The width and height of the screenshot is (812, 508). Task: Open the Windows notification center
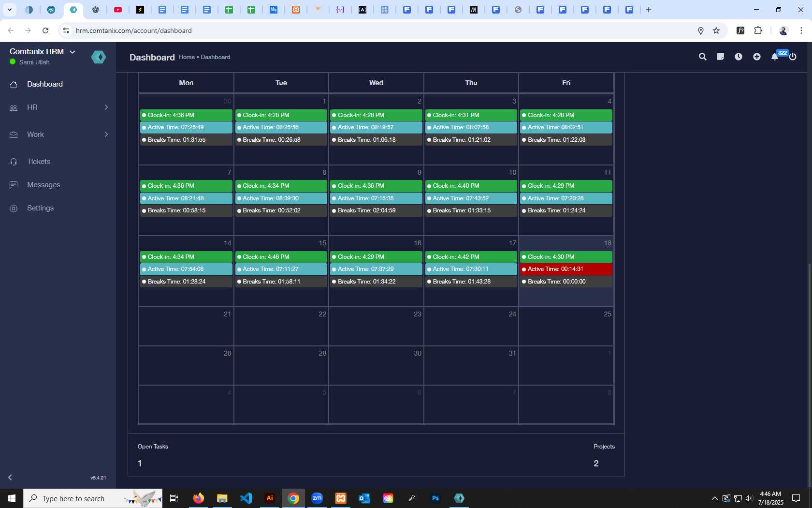(796, 498)
